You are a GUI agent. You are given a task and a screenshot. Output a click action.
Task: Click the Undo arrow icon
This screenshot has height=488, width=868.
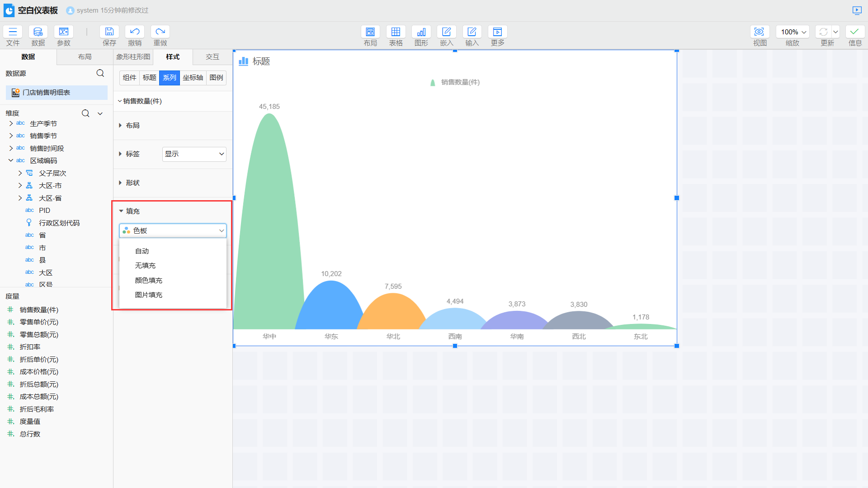[135, 32]
